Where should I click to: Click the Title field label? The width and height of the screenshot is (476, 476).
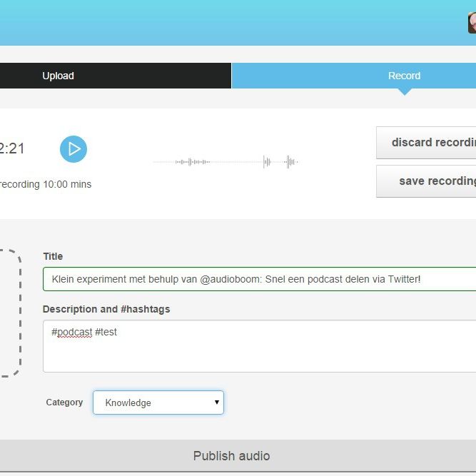coord(53,256)
